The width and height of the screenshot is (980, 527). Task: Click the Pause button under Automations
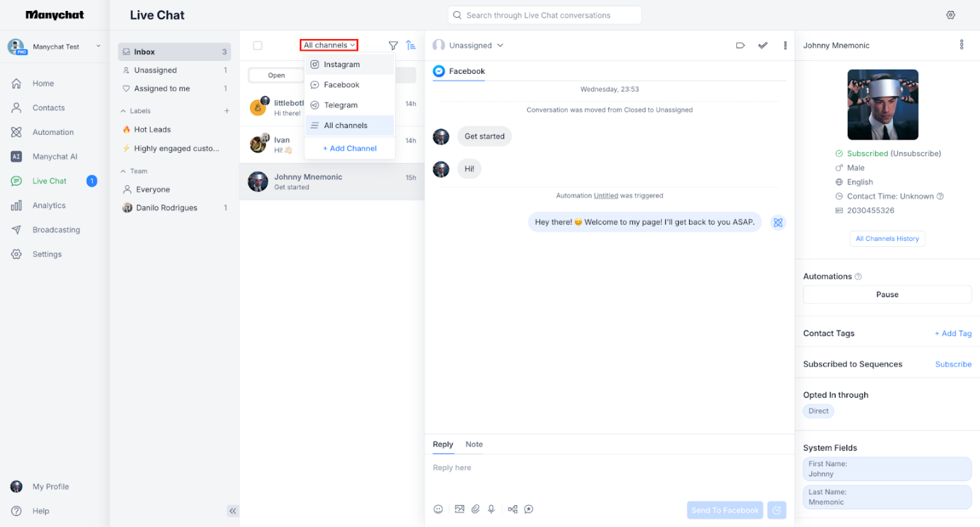pyautogui.click(x=887, y=294)
